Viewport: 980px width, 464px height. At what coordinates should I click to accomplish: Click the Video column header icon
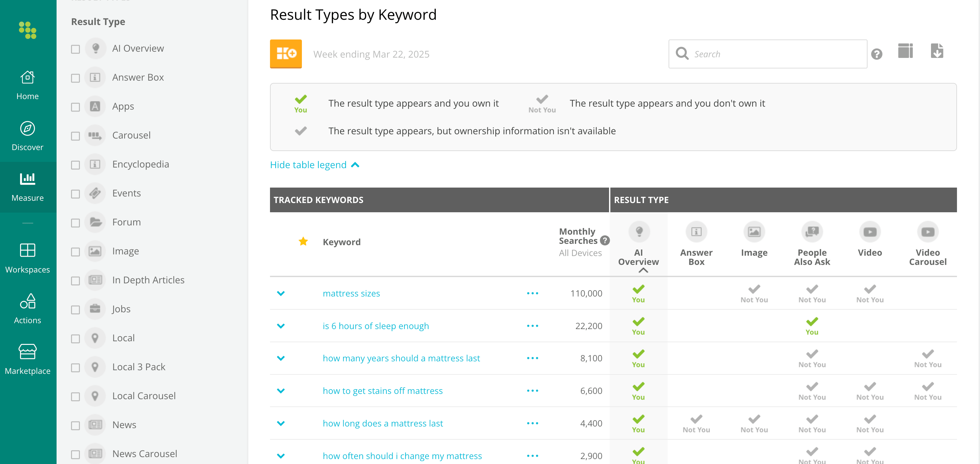[x=870, y=232]
